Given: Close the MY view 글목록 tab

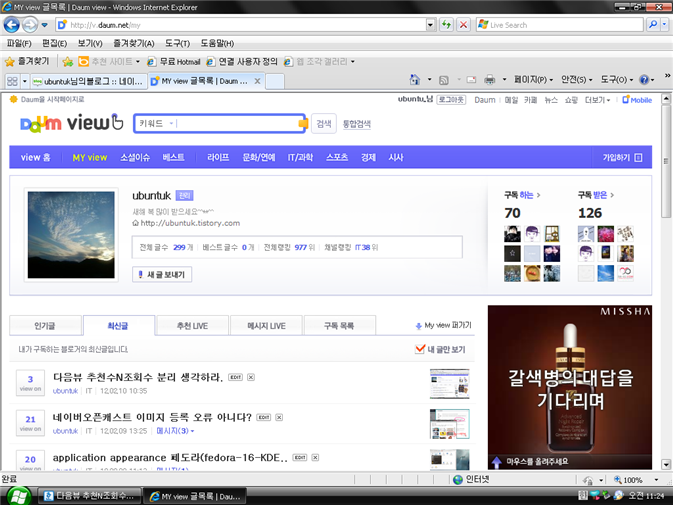Looking at the screenshot, I should (257, 81).
